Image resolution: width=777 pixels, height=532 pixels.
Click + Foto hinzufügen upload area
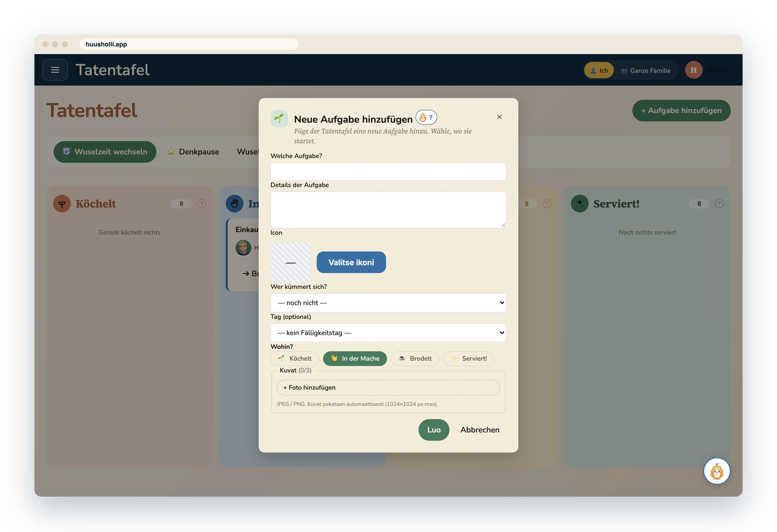[x=388, y=387]
